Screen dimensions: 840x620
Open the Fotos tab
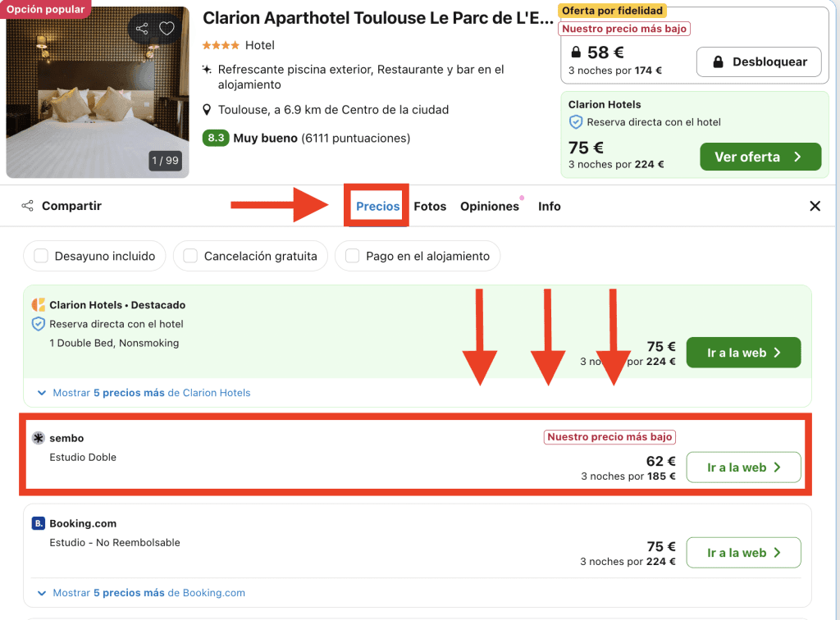click(x=430, y=206)
